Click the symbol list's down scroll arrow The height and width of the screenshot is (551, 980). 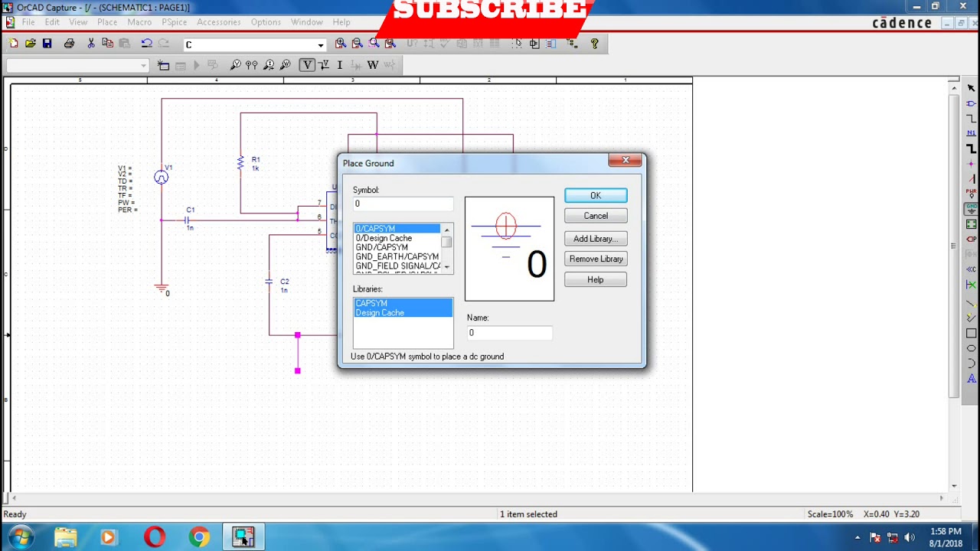tap(446, 267)
